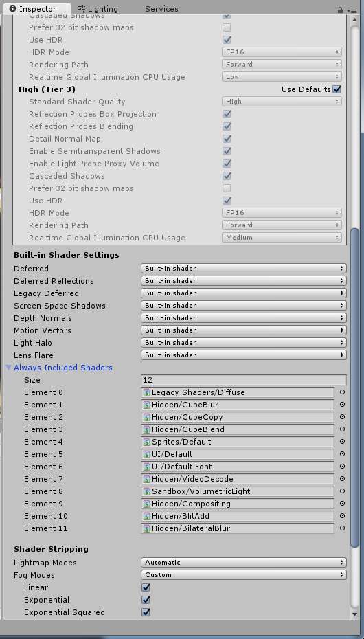Viewport: 364px width, 639px height.
Task: Open Deferred Reflections shader dropdown
Action: click(244, 281)
